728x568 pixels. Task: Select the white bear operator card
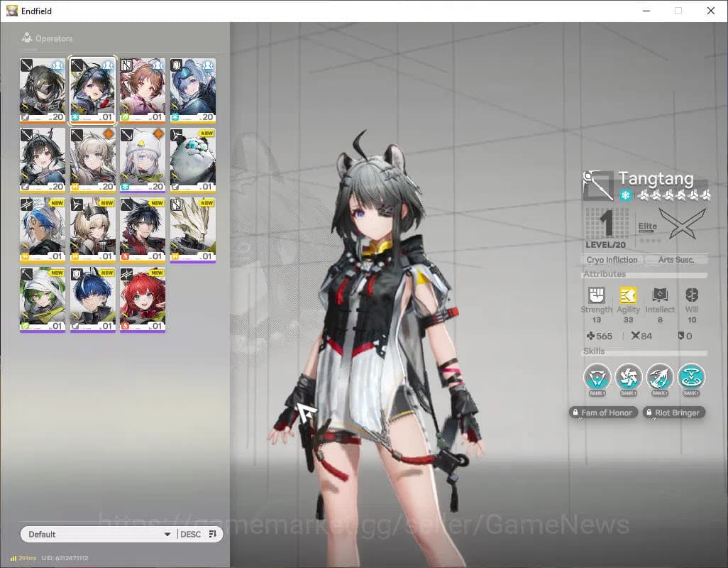pos(193,160)
